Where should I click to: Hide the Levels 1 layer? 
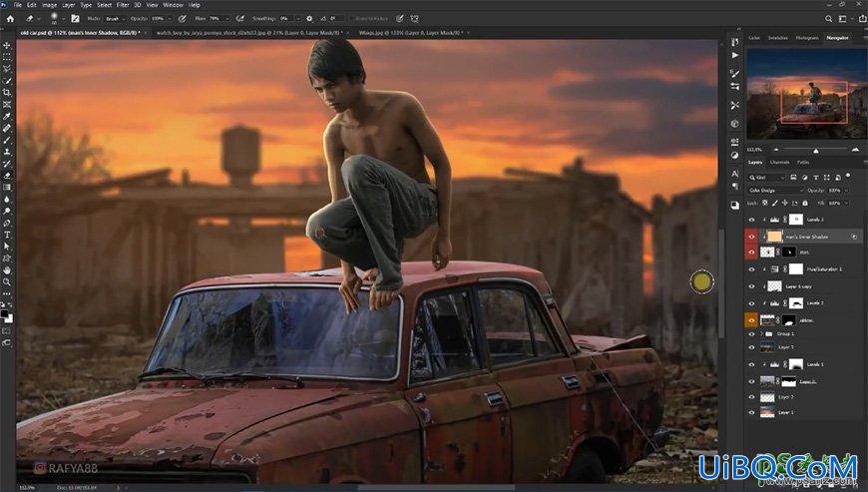(751, 364)
